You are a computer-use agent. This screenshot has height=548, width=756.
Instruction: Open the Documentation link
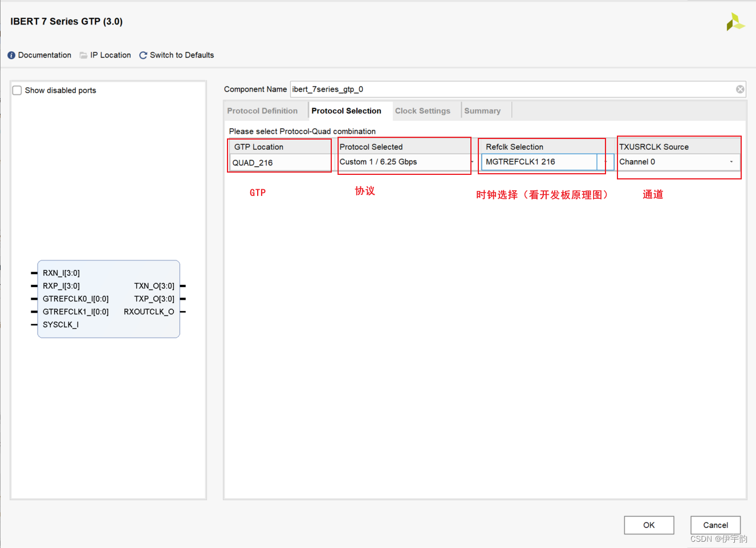coord(44,55)
